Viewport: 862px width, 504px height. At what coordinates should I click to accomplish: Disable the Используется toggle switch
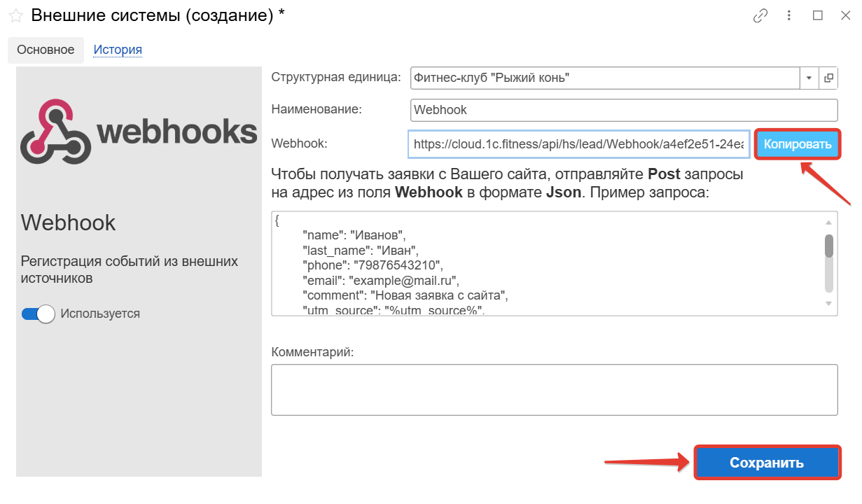coord(39,314)
